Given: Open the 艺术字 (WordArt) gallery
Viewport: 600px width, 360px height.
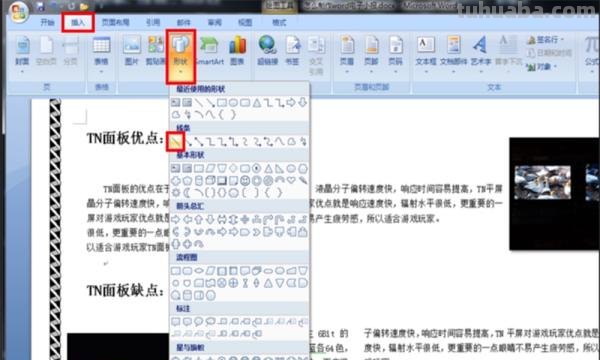Looking at the screenshot, I should tap(480, 55).
